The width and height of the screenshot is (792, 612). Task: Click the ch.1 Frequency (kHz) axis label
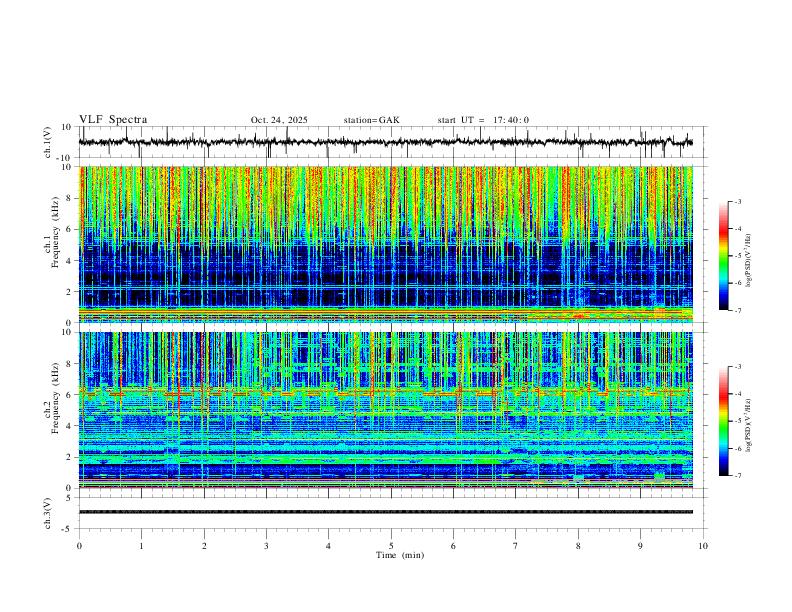pyautogui.click(x=52, y=233)
